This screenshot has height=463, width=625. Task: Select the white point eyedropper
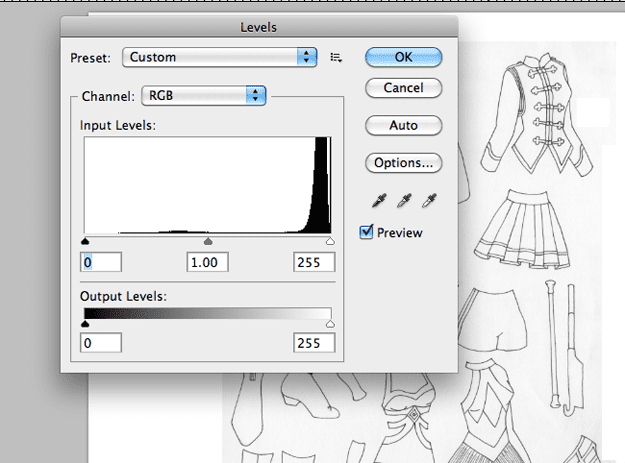click(429, 200)
